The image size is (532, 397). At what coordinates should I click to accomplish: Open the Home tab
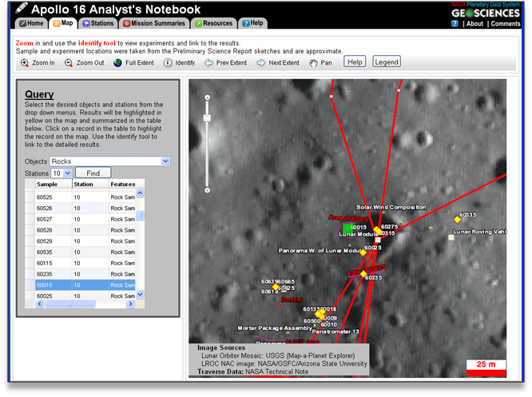click(x=32, y=23)
